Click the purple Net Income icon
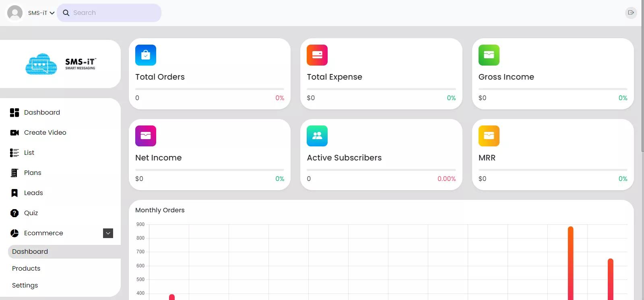The width and height of the screenshot is (644, 300). (x=146, y=136)
